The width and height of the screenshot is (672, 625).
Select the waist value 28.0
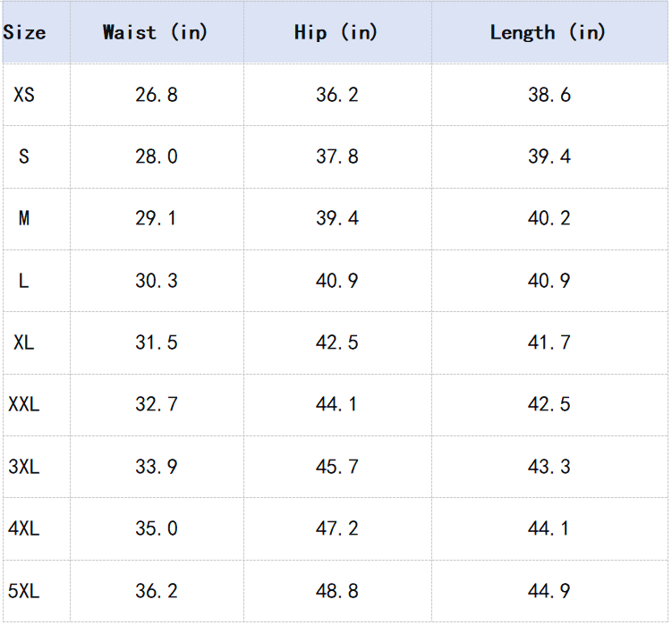pos(157,156)
